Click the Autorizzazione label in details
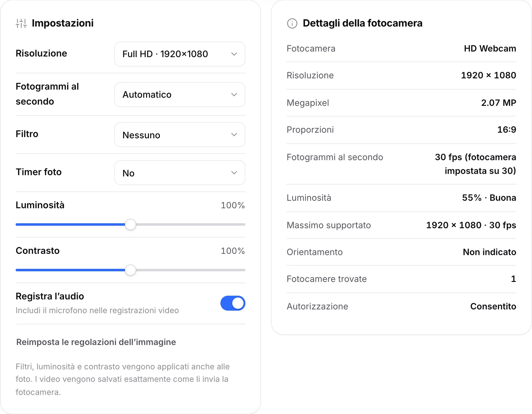Screen dimensions: 532x414 (x=317, y=306)
